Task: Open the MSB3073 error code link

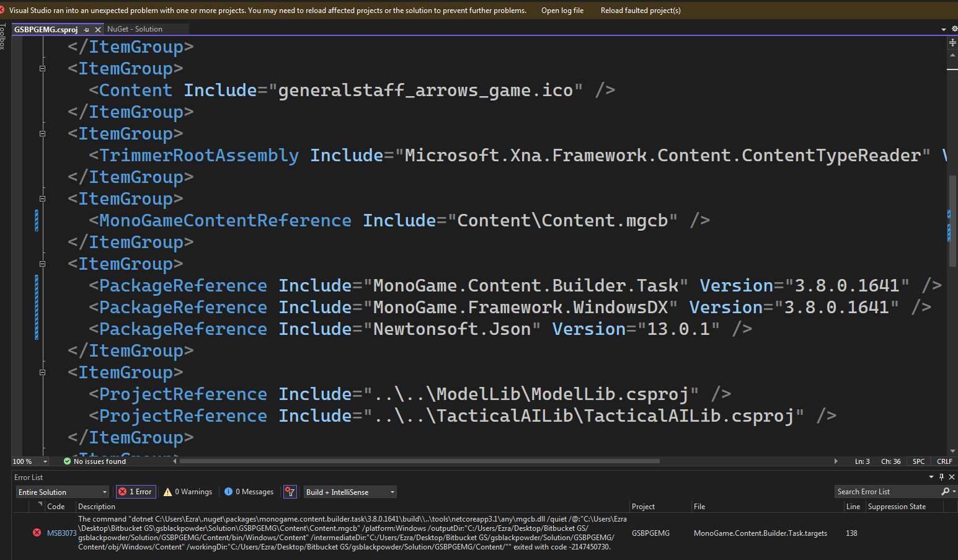Action: [x=61, y=533]
